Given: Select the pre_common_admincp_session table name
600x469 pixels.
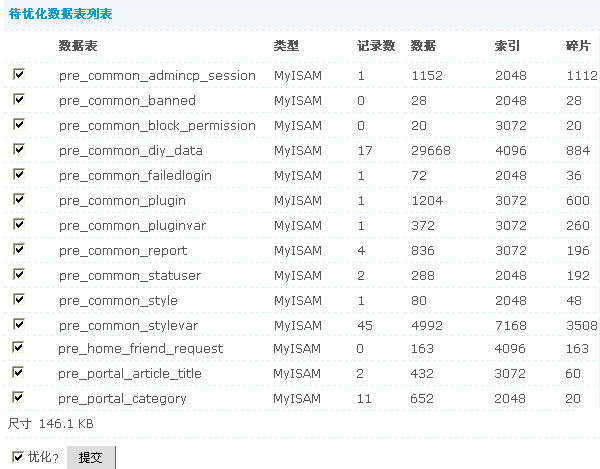Looking at the screenshot, I should tap(157, 76).
